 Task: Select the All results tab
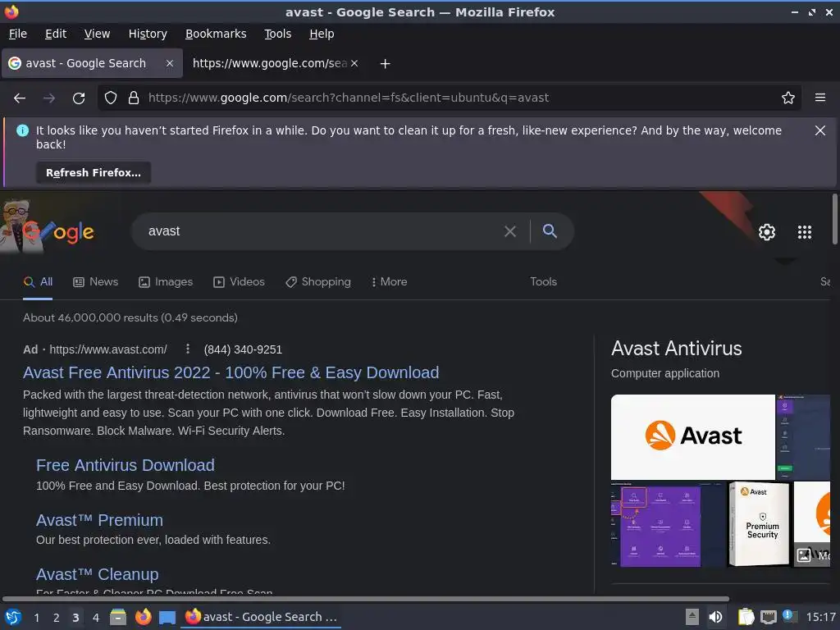click(x=38, y=282)
